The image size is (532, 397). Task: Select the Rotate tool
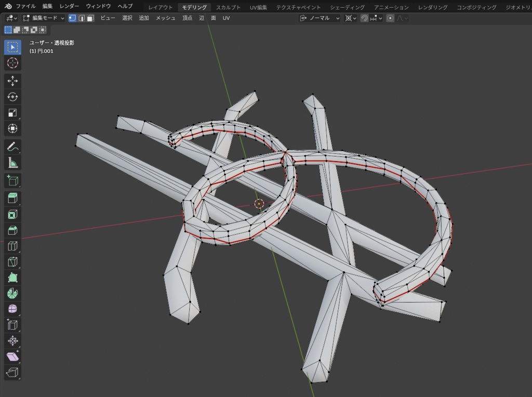pyautogui.click(x=12, y=97)
